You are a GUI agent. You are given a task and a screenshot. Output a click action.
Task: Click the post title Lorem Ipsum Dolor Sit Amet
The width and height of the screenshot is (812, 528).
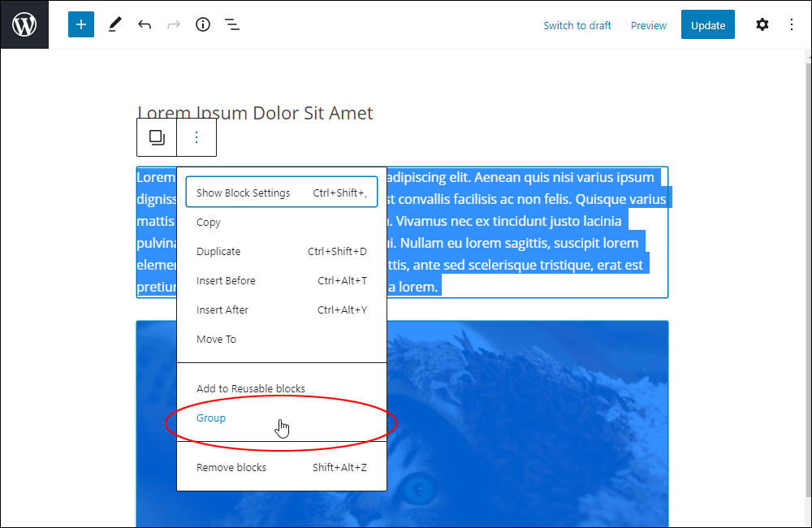click(x=255, y=112)
